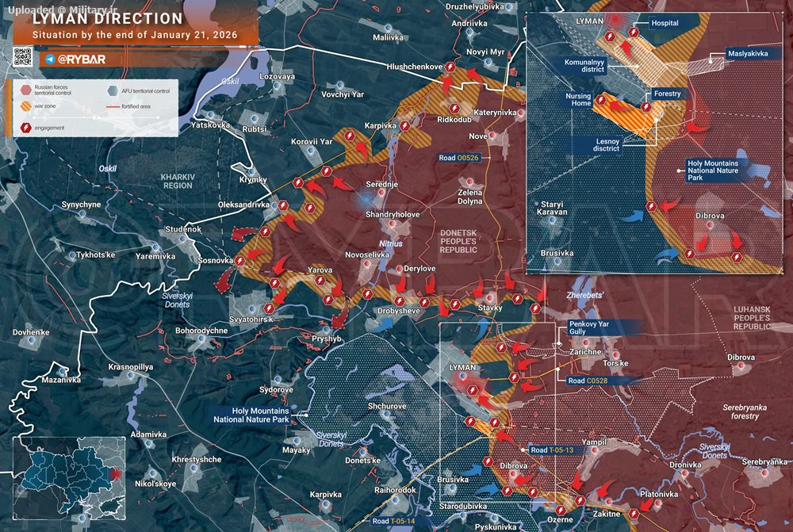Click the Raihorodok town label
The height and width of the screenshot is (532, 793).
point(396,490)
